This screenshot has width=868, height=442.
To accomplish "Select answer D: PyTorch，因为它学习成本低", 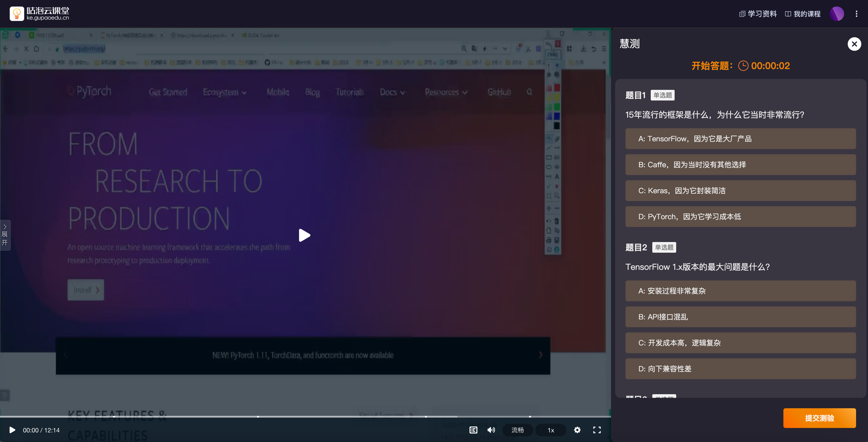I will pos(740,216).
